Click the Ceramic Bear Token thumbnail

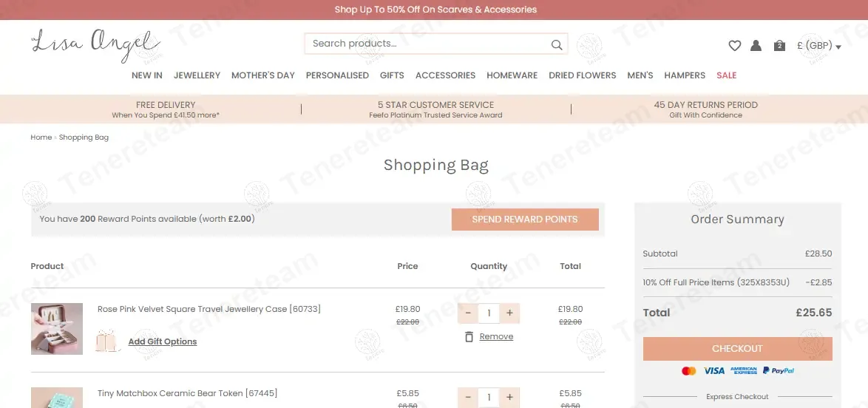click(x=56, y=398)
